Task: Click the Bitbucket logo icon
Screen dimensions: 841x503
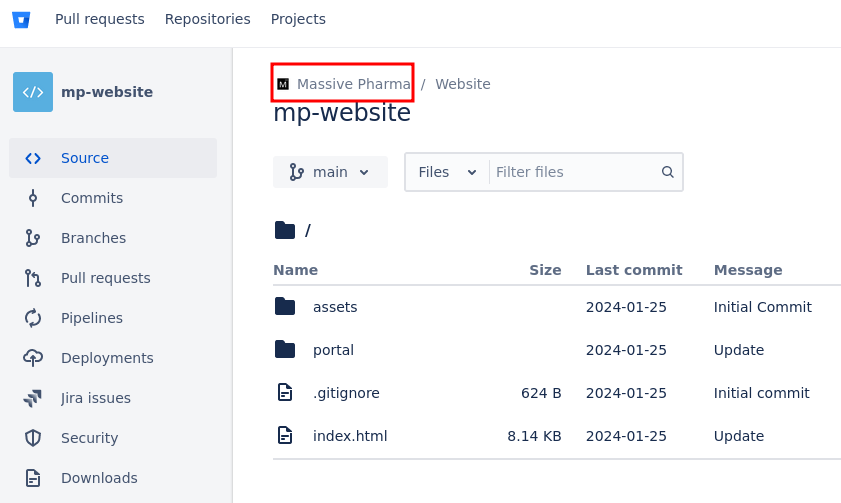Action: click(21, 20)
